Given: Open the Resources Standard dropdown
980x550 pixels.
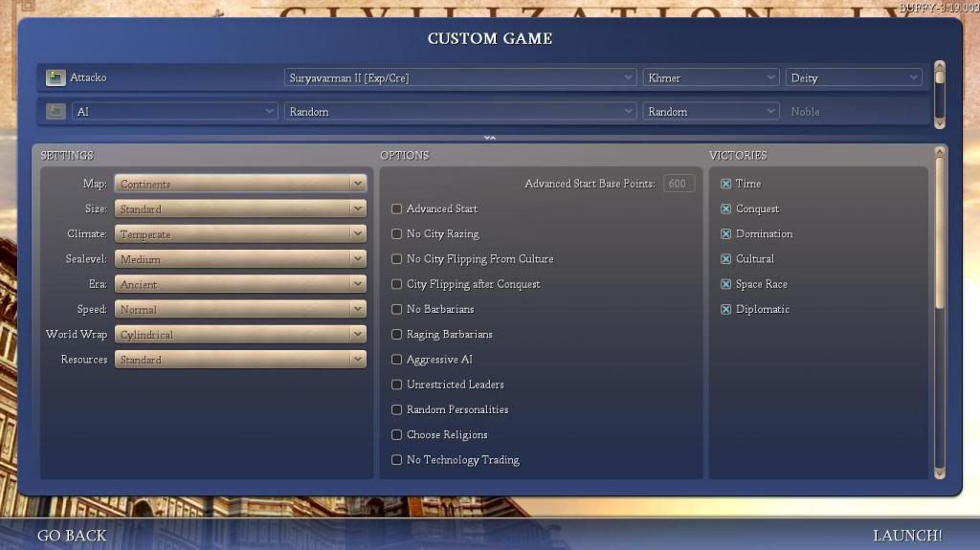Looking at the screenshot, I should pyautogui.click(x=240, y=360).
